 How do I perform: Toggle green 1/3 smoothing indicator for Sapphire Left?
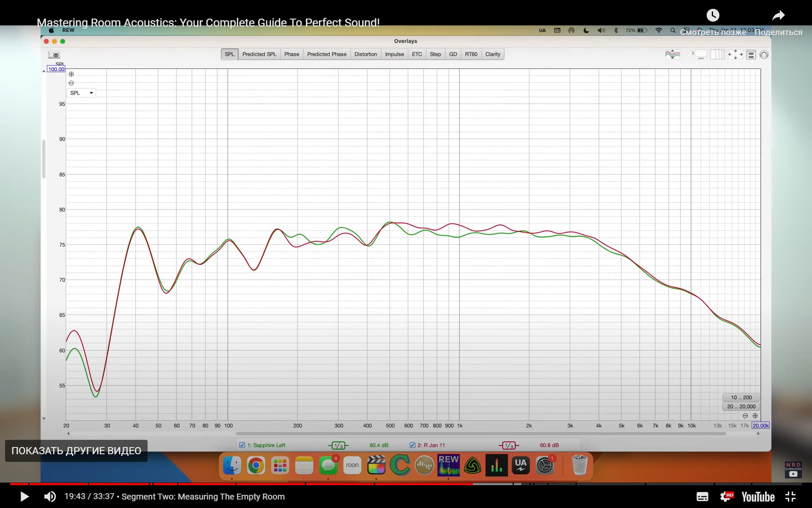338,445
